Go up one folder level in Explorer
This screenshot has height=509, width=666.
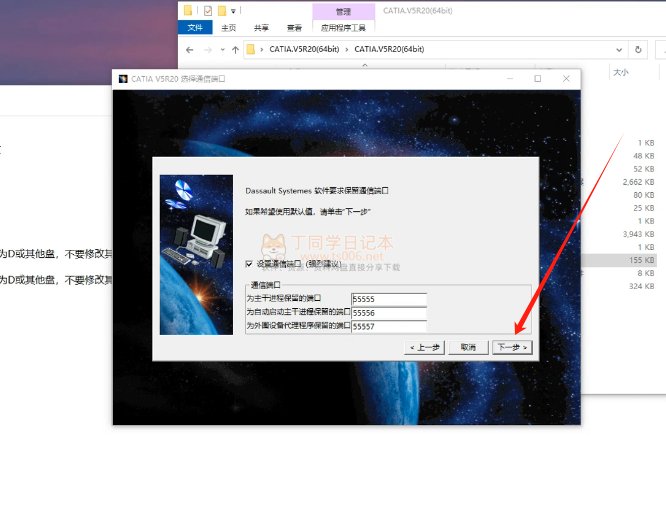(235, 50)
